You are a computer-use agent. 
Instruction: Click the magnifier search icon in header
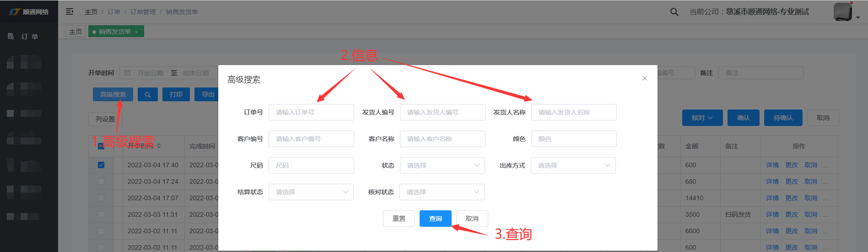point(674,12)
